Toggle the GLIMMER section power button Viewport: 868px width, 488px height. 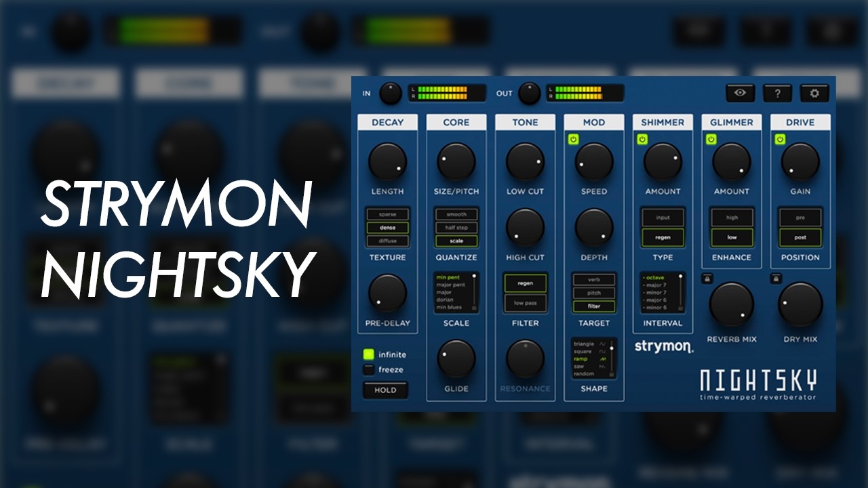tap(711, 140)
